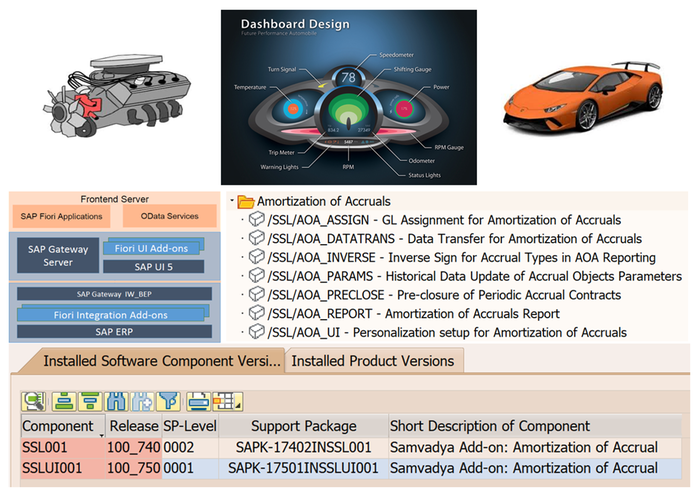Viewport: 700px width, 498px height.
Task: Click the SAP UI 5 box
Action: (x=154, y=267)
